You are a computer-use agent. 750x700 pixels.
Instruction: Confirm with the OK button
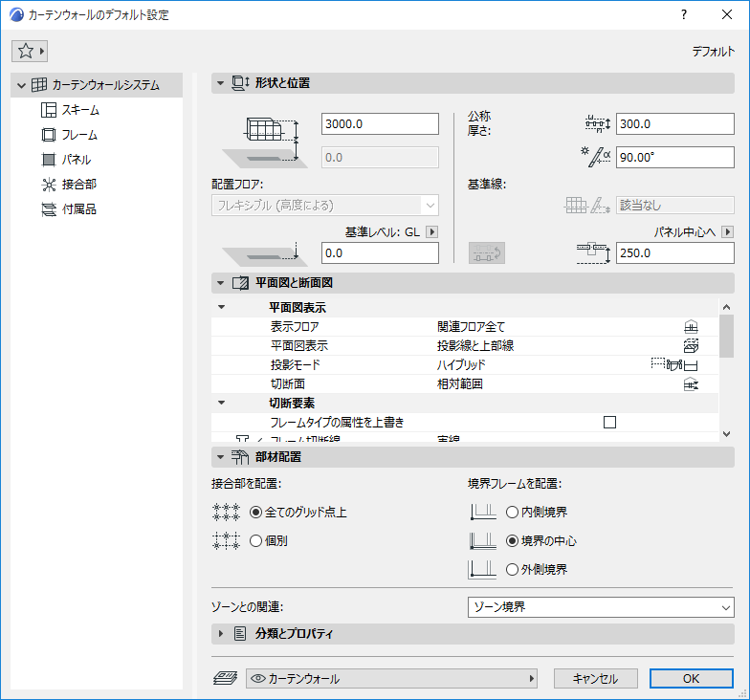691,679
